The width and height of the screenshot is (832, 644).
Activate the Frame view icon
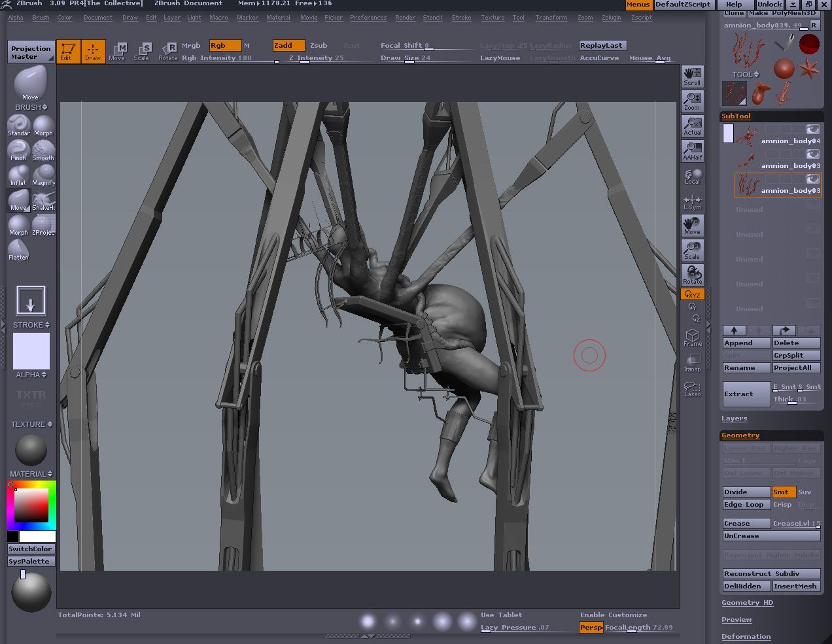click(x=692, y=337)
